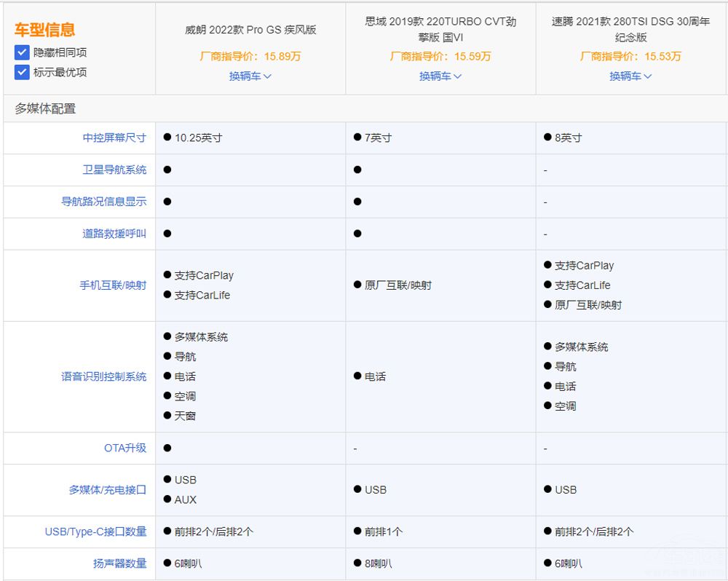Viewport: 728px width, 581px height.
Task: Open the 中控屏幕尺寸 parameter link
Action: pos(114,138)
